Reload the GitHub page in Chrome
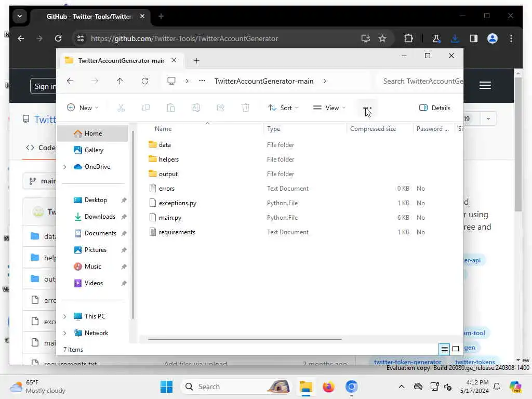This screenshot has height=399, width=532. [x=58, y=38]
